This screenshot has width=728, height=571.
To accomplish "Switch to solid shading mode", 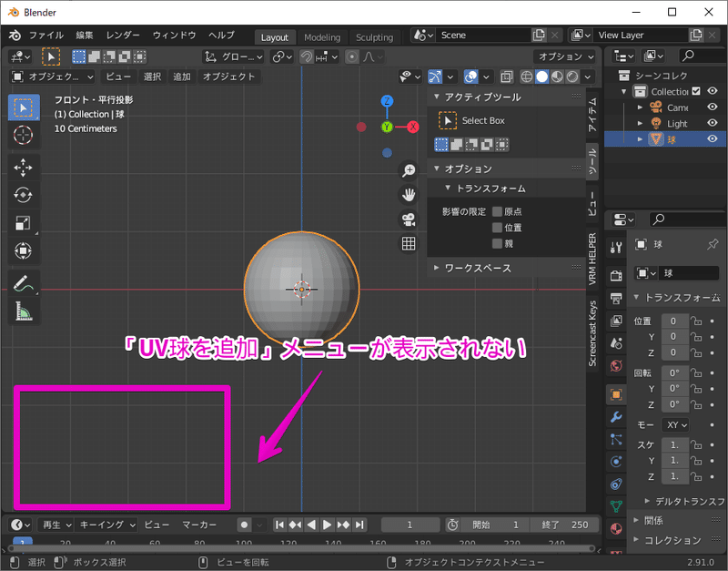I will 541,76.
